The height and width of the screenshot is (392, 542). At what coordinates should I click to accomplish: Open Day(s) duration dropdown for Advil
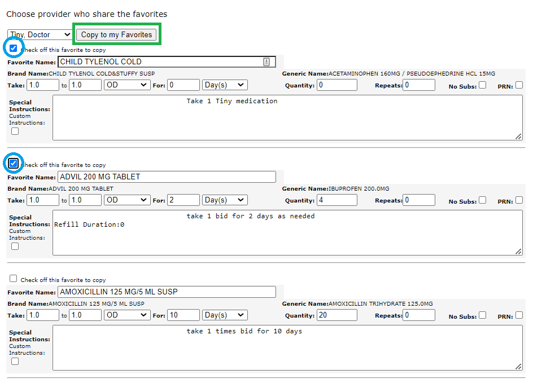click(225, 200)
